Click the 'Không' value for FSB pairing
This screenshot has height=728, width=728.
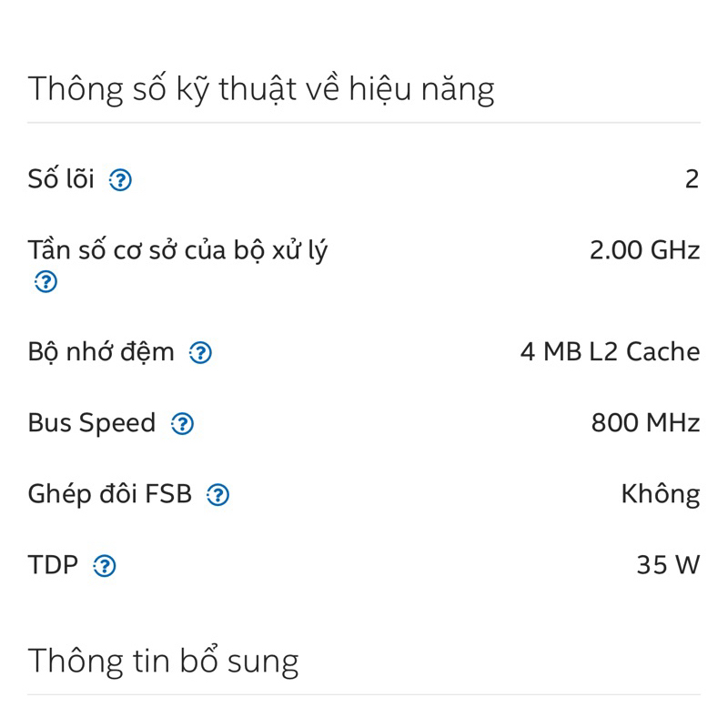coord(660,494)
